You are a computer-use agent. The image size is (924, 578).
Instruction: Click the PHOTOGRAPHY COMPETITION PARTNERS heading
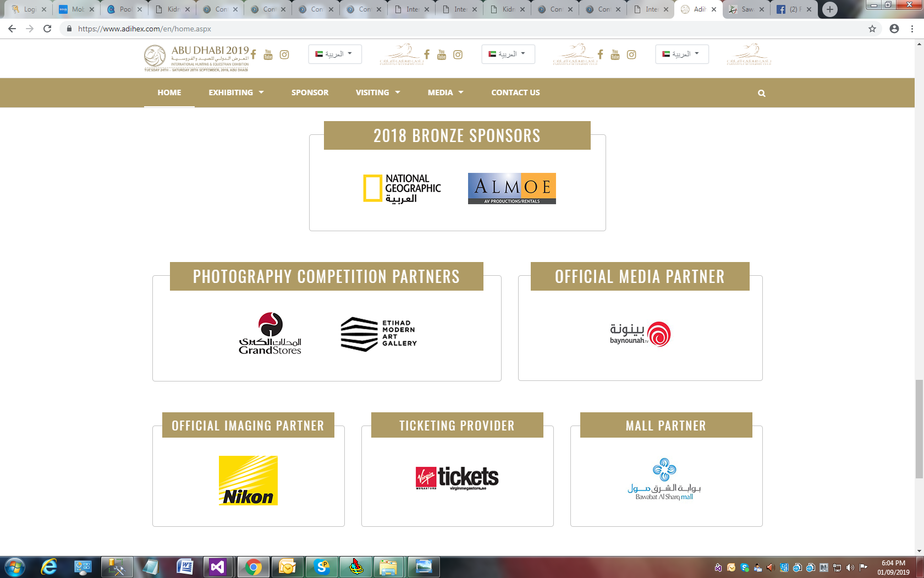[326, 276]
